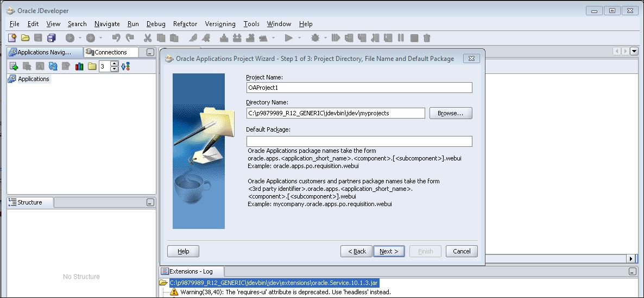The image size is (644, 298).
Task: Click the New file toolbar icon
Action: point(12,38)
